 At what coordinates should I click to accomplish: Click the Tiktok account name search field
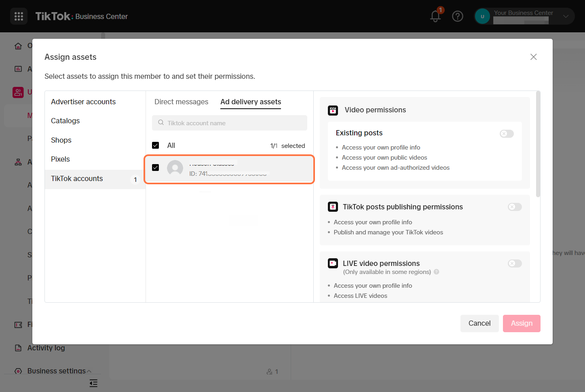coord(230,123)
